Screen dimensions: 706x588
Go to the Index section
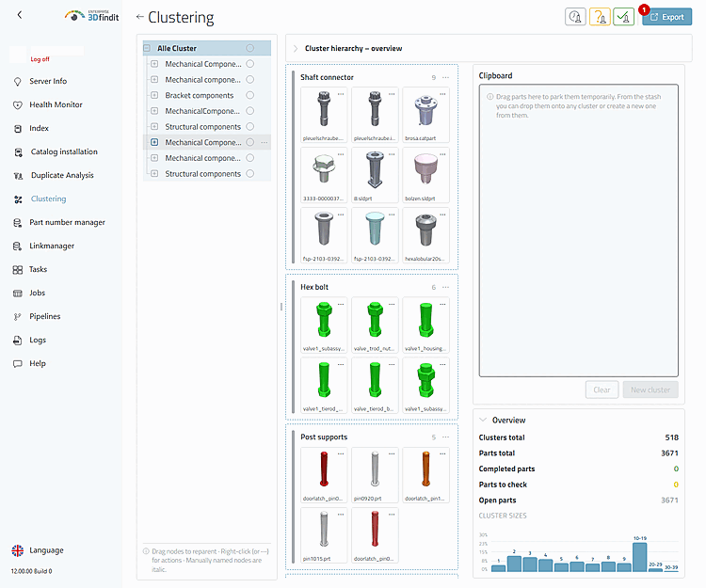pos(39,128)
